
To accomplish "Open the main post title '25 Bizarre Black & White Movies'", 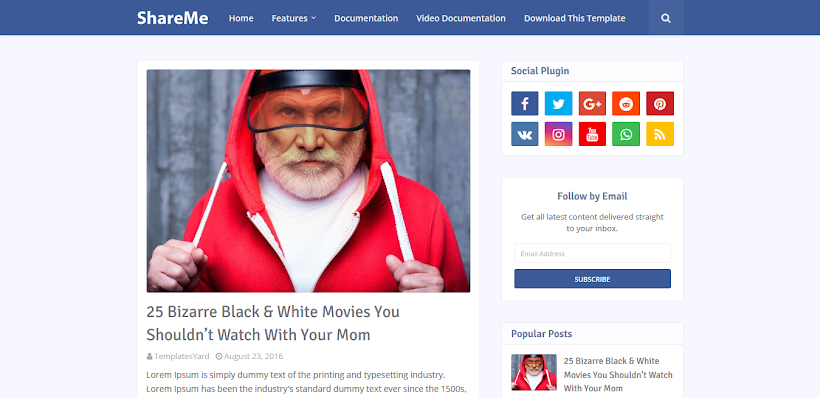I will tap(273, 323).
